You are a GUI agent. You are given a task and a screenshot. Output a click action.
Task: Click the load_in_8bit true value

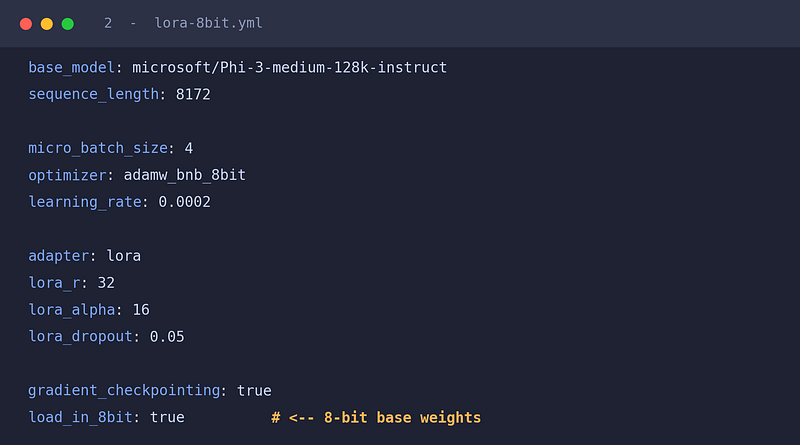[167, 417]
